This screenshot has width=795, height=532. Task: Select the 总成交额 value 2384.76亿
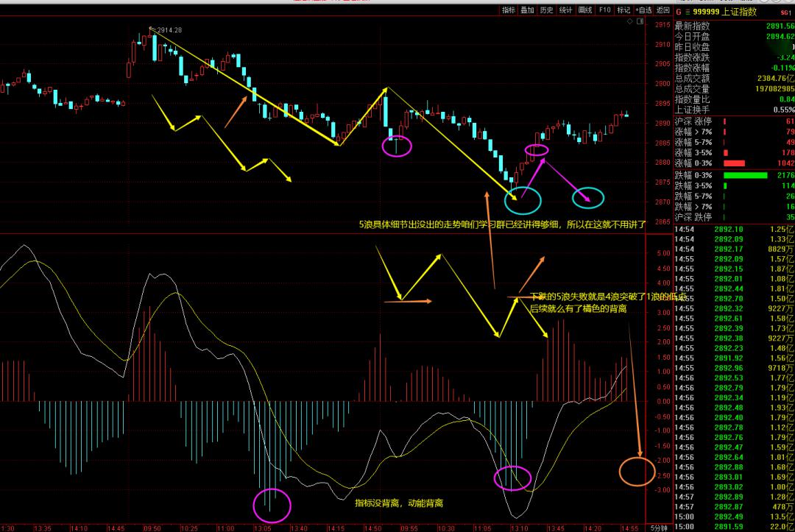[776, 79]
